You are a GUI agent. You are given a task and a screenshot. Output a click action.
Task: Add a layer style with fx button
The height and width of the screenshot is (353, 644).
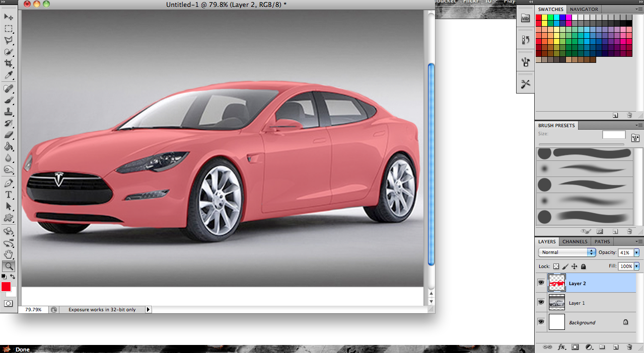(562, 347)
